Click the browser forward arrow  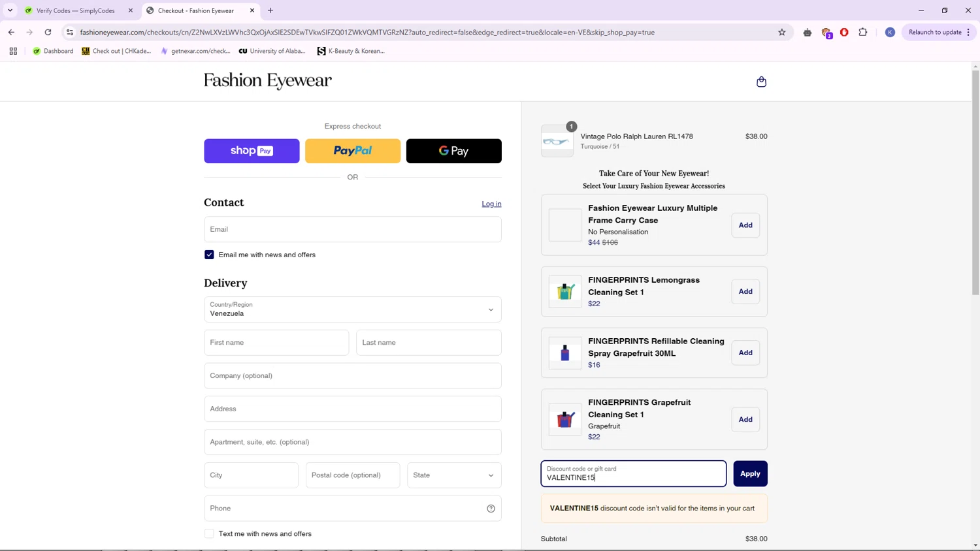point(29,32)
